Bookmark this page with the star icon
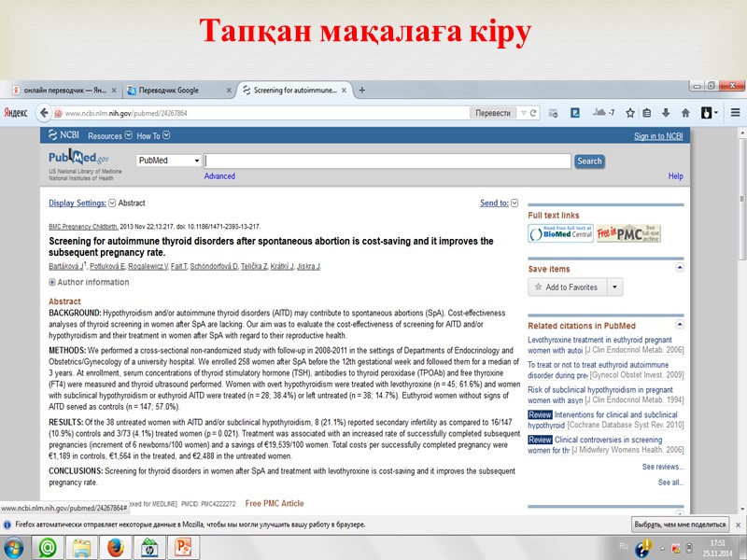The height and width of the screenshot is (560, 747). click(x=629, y=113)
